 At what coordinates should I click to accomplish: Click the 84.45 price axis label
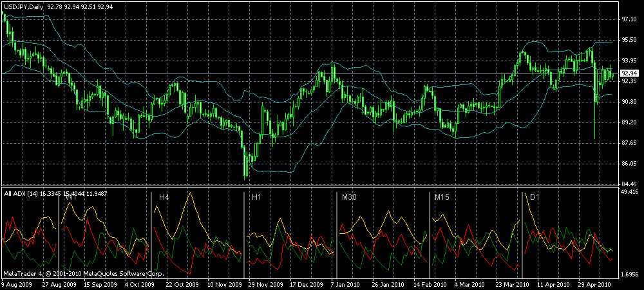point(629,184)
